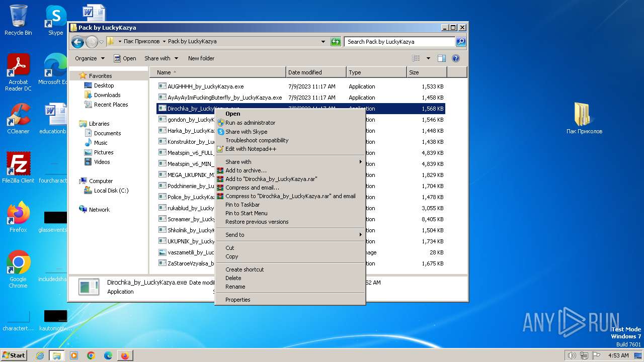Click Internet Explorer taskbar icon
The image size is (644, 362).
coord(40,355)
